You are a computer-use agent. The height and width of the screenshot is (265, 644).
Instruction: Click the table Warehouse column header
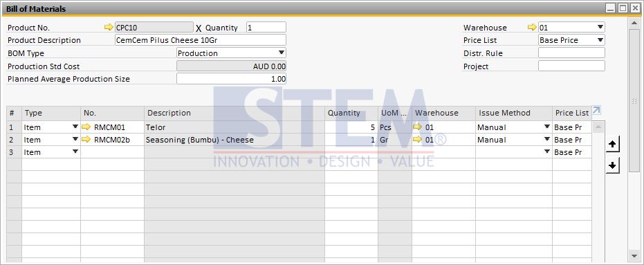443,113
